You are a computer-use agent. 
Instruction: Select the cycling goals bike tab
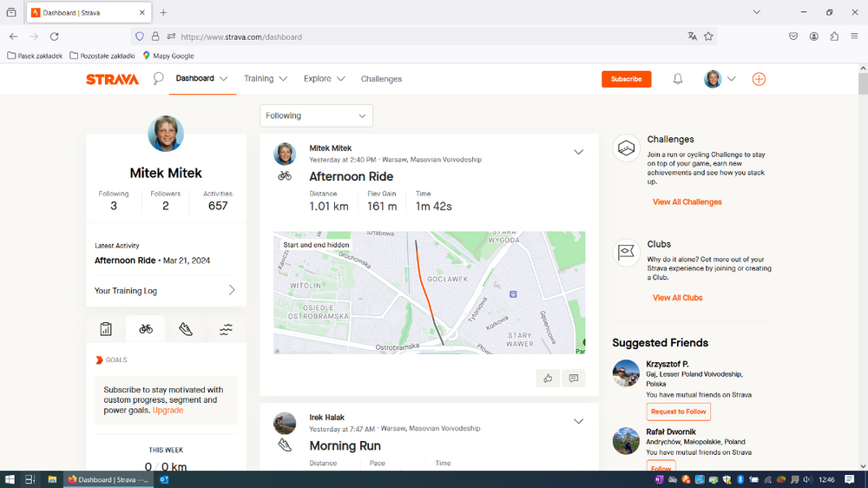146,329
